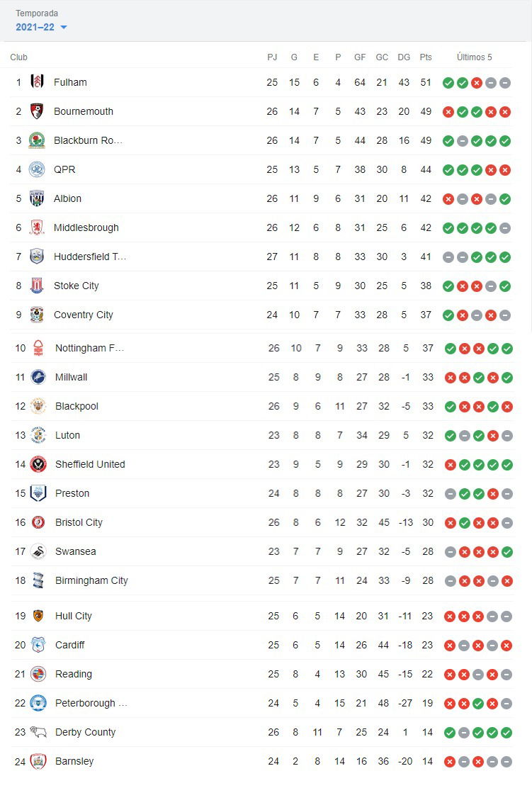
Task: Open the Peterborough team link
Action: (x=91, y=703)
